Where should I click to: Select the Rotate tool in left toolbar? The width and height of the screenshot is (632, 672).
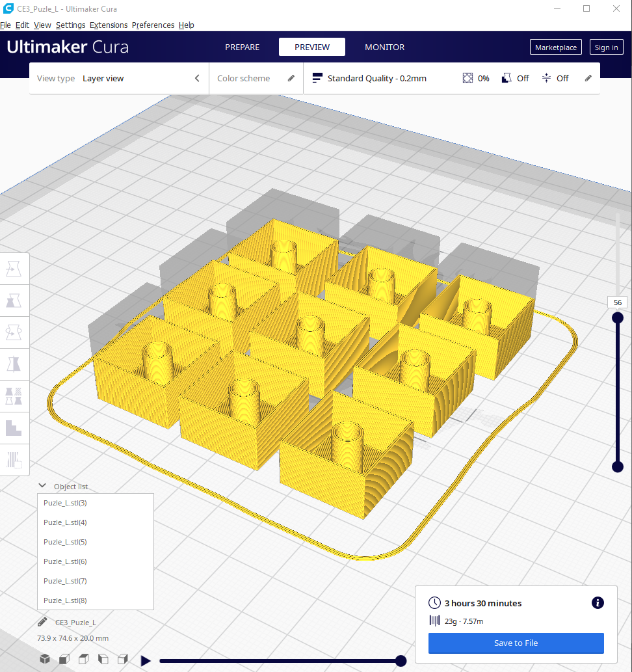14,332
